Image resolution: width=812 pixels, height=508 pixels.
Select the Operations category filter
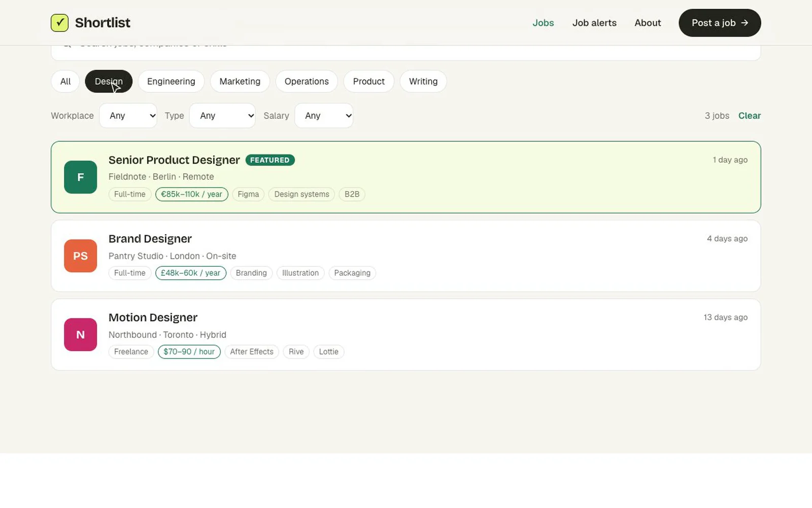click(x=307, y=81)
